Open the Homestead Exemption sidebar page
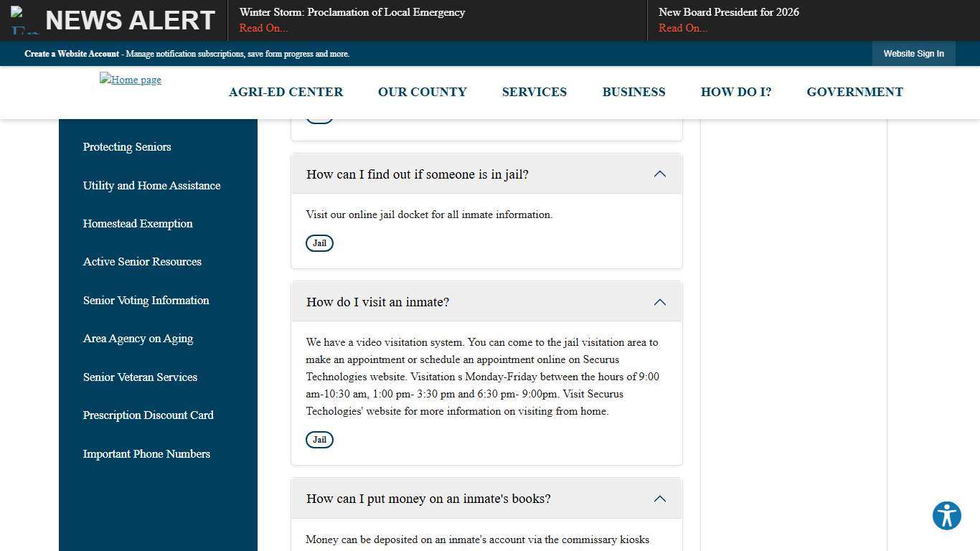Image resolution: width=980 pixels, height=551 pixels. tap(138, 223)
